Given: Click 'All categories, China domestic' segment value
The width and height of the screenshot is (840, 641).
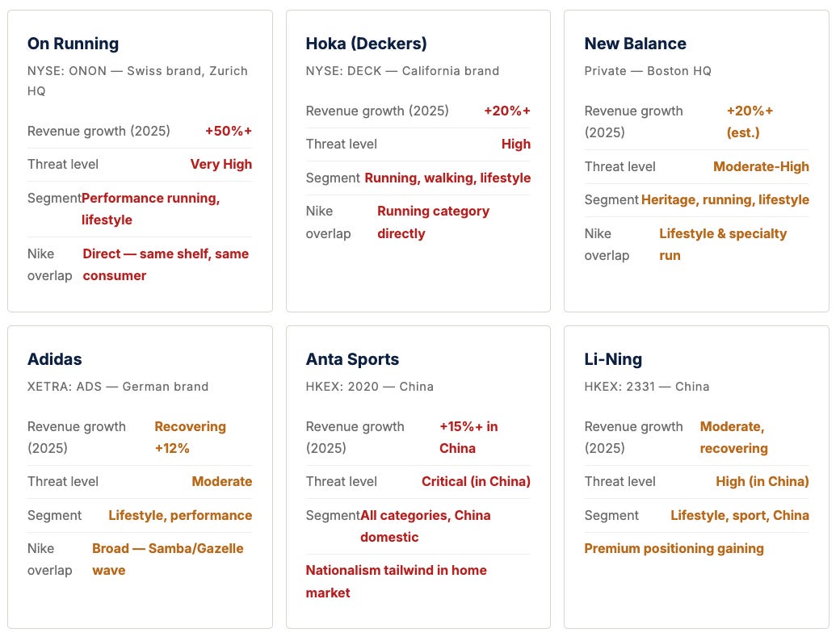Looking at the screenshot, I should (426, 526).
